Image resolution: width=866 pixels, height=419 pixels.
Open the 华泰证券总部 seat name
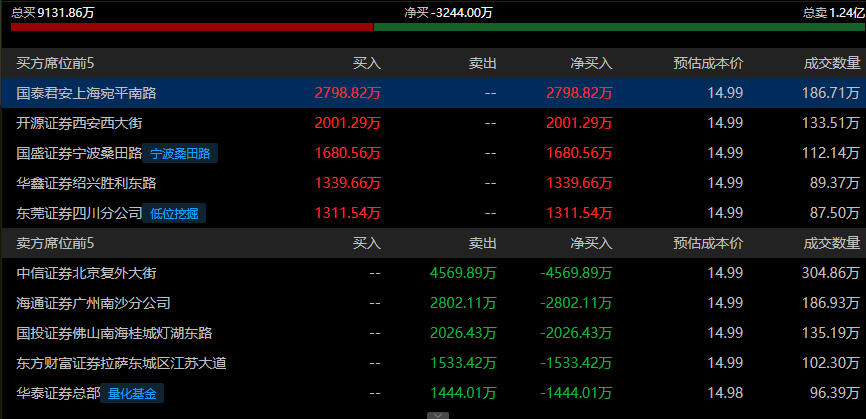[x=58, y=393]
